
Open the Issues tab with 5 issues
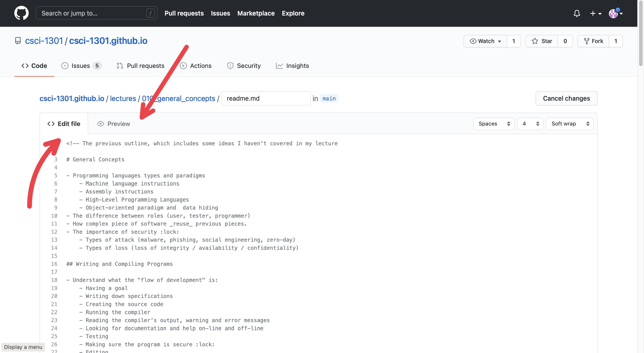click(x=81, y=66)
